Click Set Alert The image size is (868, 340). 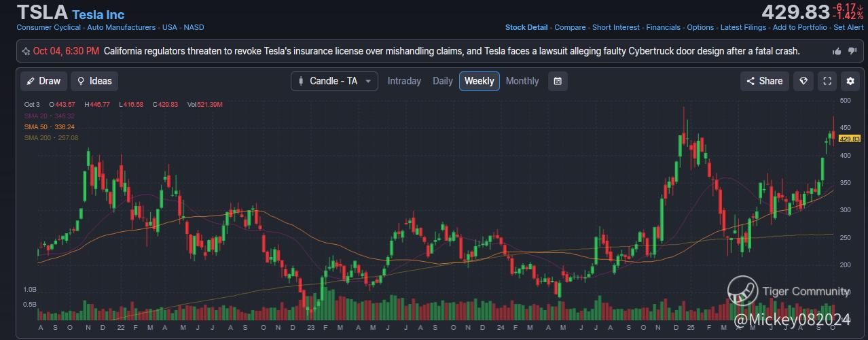(849, 27)
